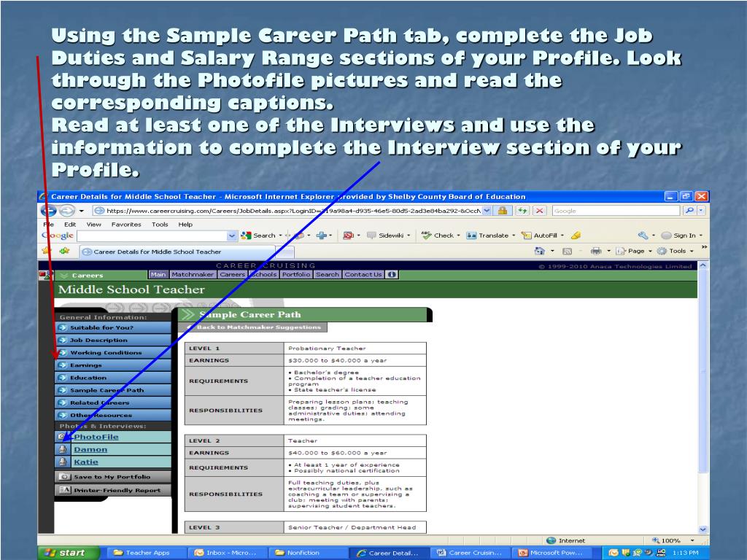Viewport: 747px width, 560px height.
Task: Click the careercruising.com URL address field
Action: tap(287, 211)
